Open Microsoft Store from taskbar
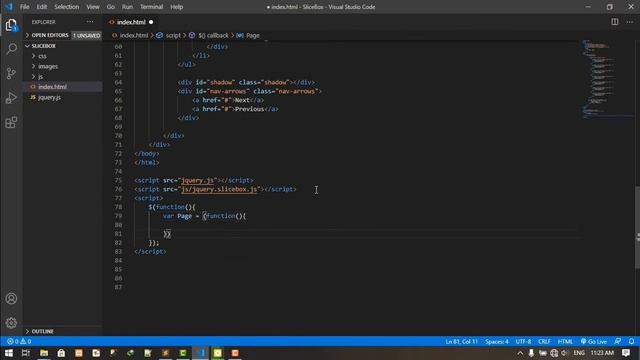The width and height of the screenshot is (640, 360). click(61, 353)
